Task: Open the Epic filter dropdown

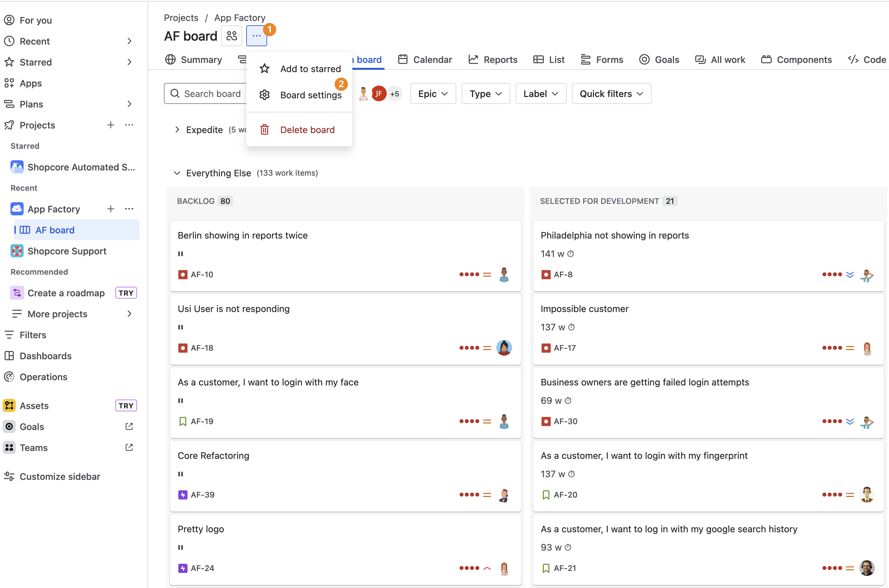Action: 433,93
